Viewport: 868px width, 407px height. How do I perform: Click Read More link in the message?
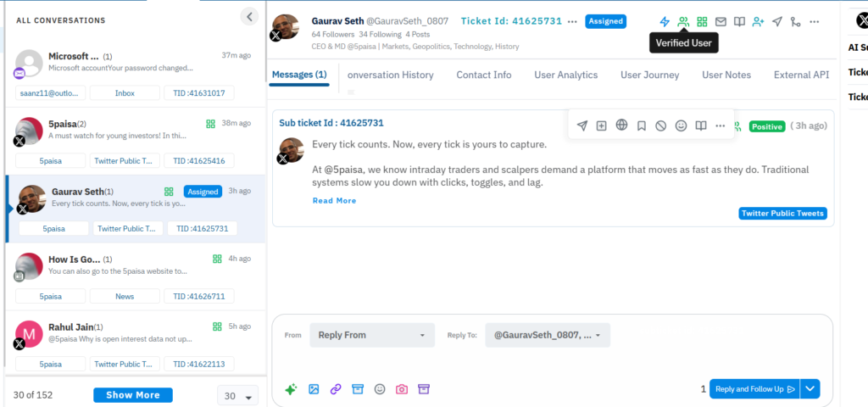coord(334,201)
